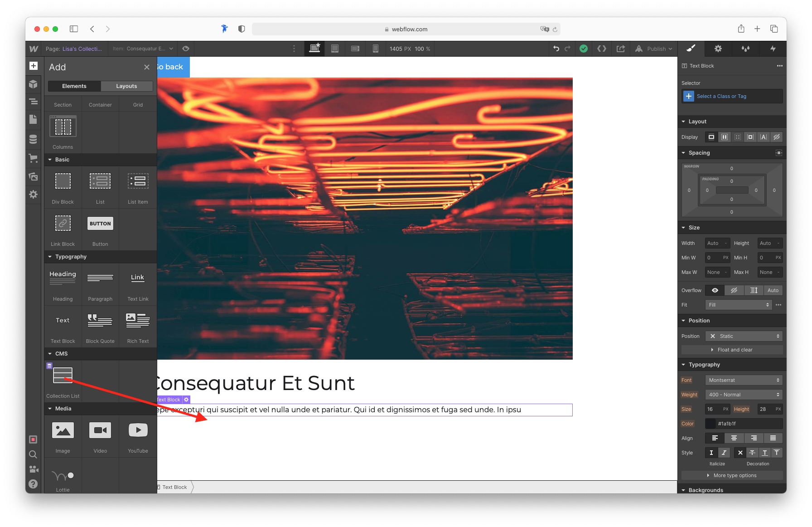Switch to the Interactions lightning bolt panel
This screenshot has width=812, height=527.
(773, 49)
